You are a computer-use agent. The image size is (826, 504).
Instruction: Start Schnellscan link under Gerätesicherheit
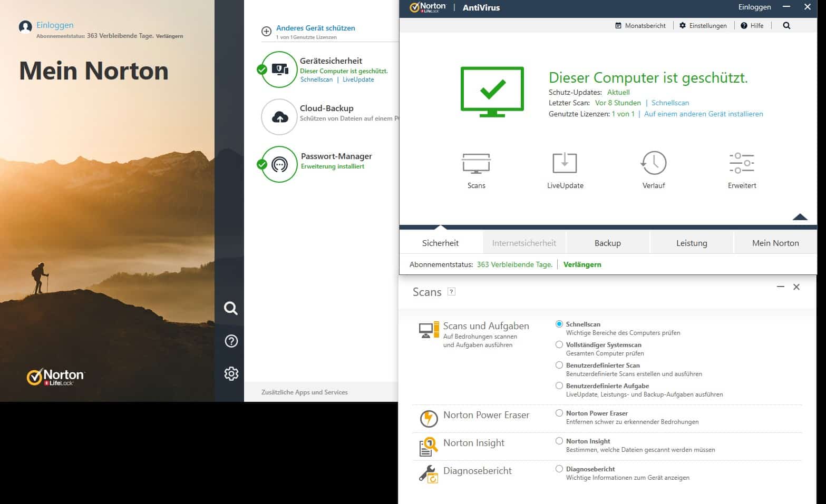pyautogui.click(x=316, y=80)
